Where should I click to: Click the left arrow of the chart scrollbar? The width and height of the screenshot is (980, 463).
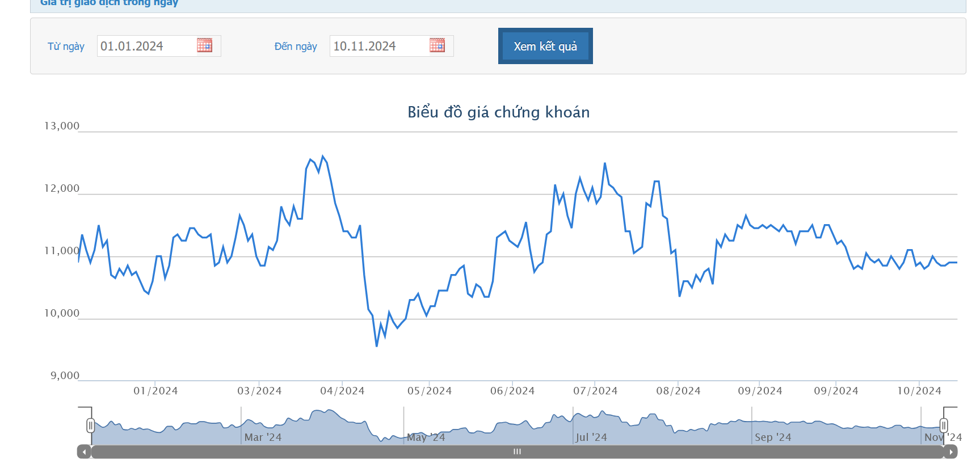[x=84, y=452]
